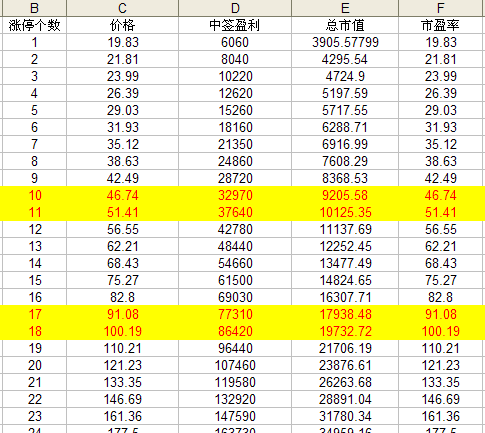Click red 46.74 in column C
The width and height of the screenshot is (485, 433).
click(x=122, y=195)
